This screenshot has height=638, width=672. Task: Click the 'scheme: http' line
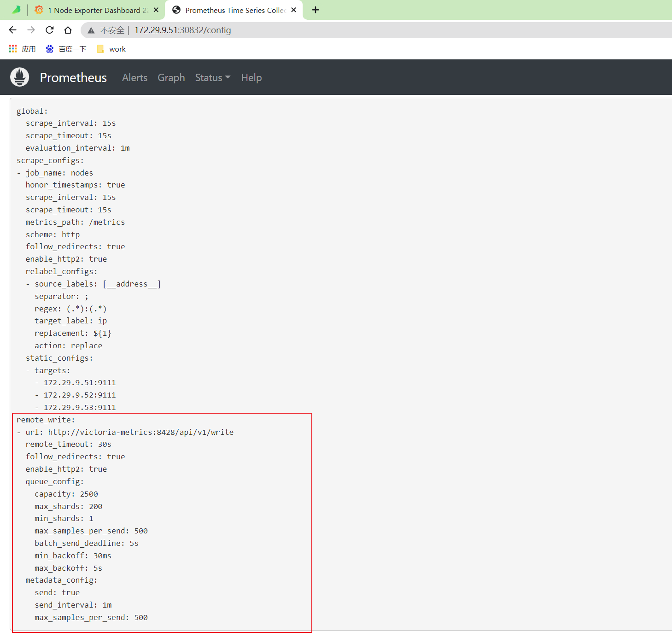[53, 234]
